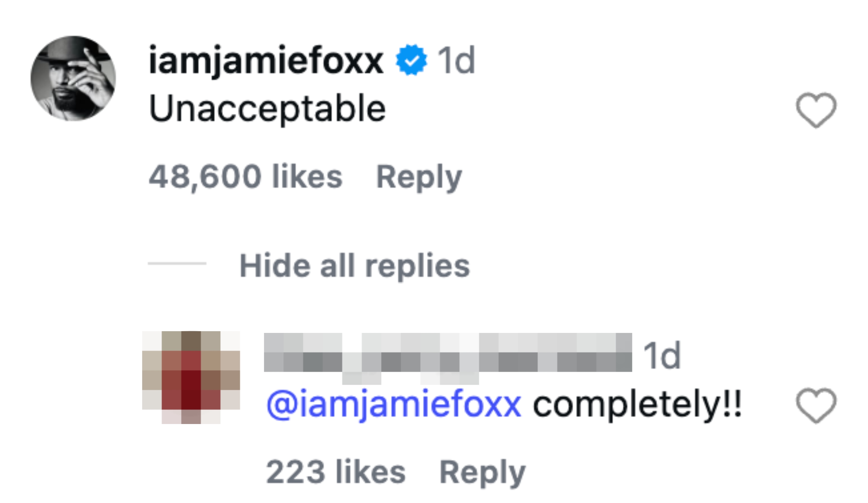This screenshot has height=503, width=868.
Task: Show who gave the 223 likes
Action: point(335,472)
